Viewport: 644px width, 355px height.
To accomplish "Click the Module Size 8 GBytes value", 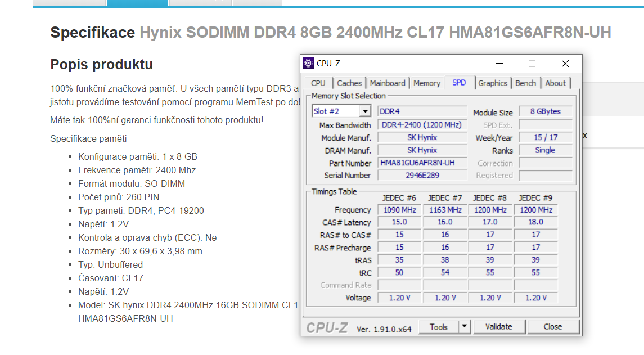I will point(545,111).
